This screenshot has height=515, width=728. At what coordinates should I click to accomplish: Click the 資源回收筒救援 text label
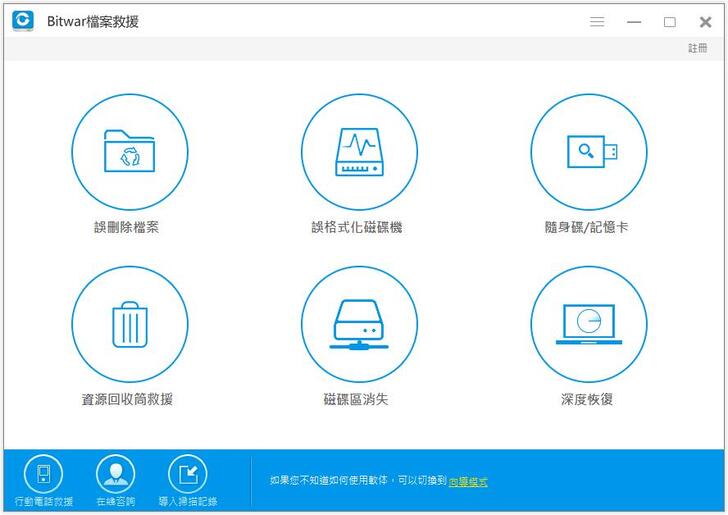click(x=127, y=399)
